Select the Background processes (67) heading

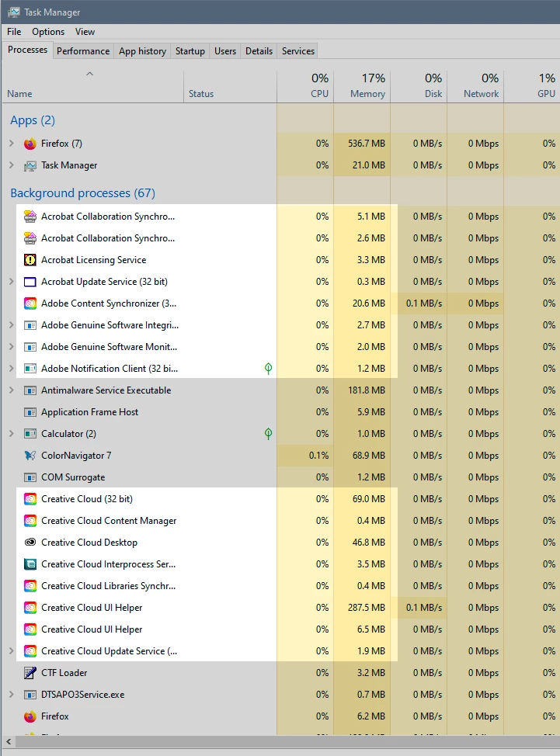(82, 192)
